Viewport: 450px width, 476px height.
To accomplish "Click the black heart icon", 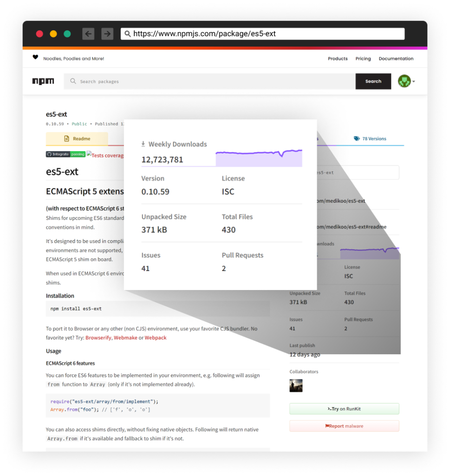I will pos(35,57).
